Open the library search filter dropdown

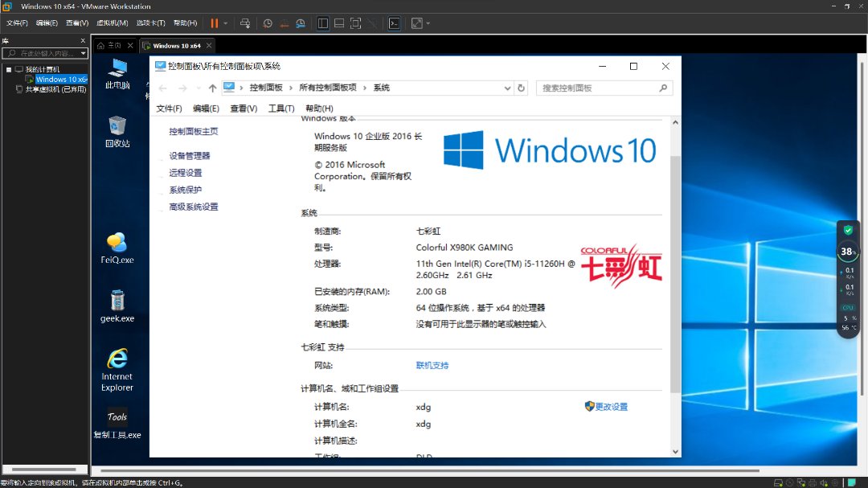tap(83, 53)
